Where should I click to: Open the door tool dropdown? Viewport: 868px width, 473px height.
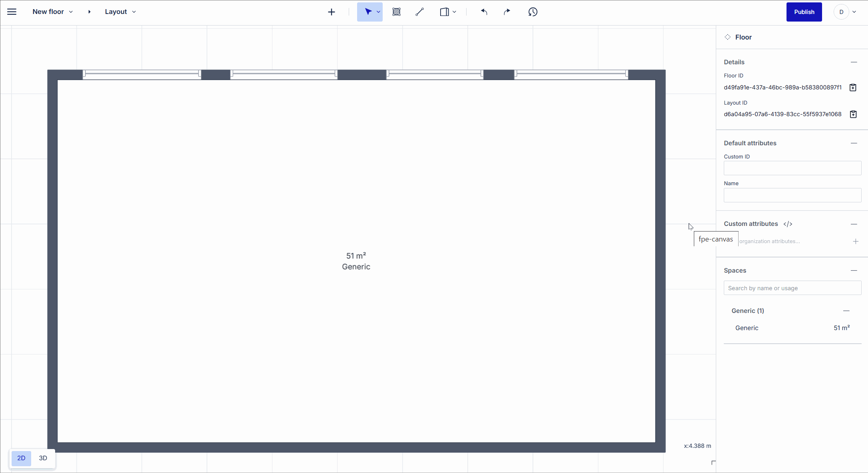pos(455,12)
